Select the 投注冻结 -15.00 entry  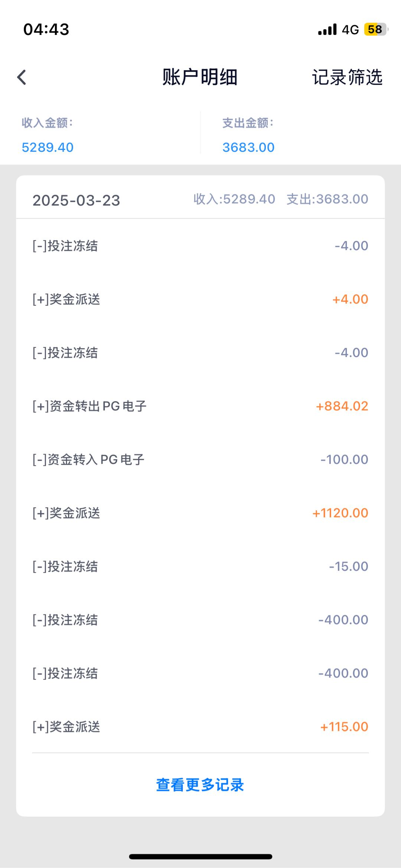(200, 566)
